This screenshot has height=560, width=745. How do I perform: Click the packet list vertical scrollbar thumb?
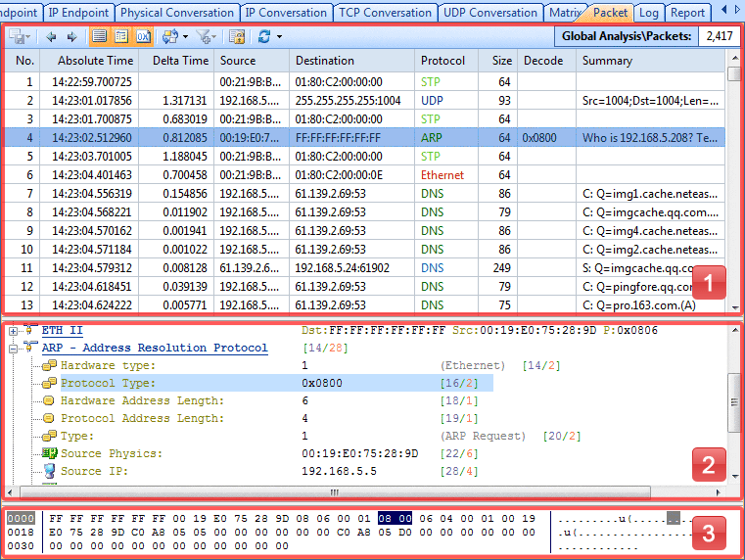tap(734, 74)
